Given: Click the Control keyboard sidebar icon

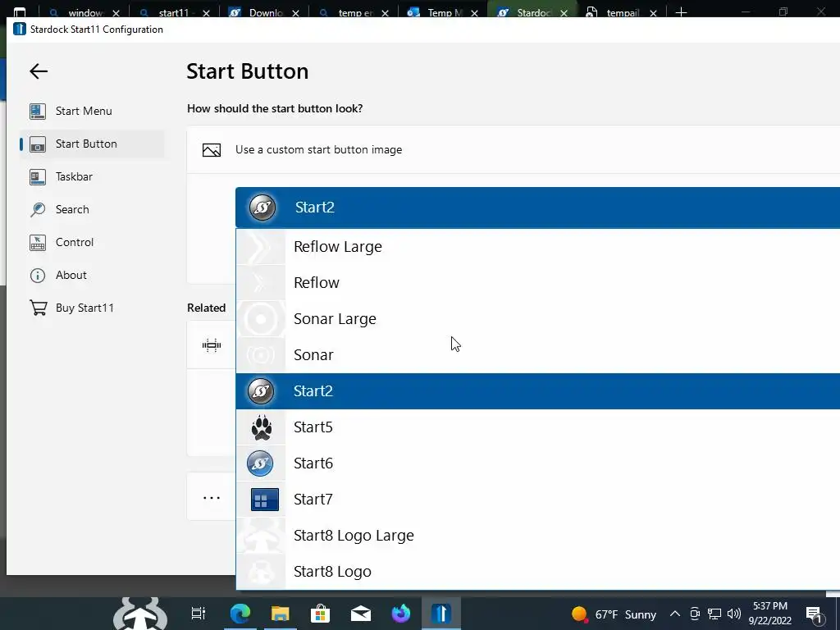Looking at the screenshot, I should (38, 242).
